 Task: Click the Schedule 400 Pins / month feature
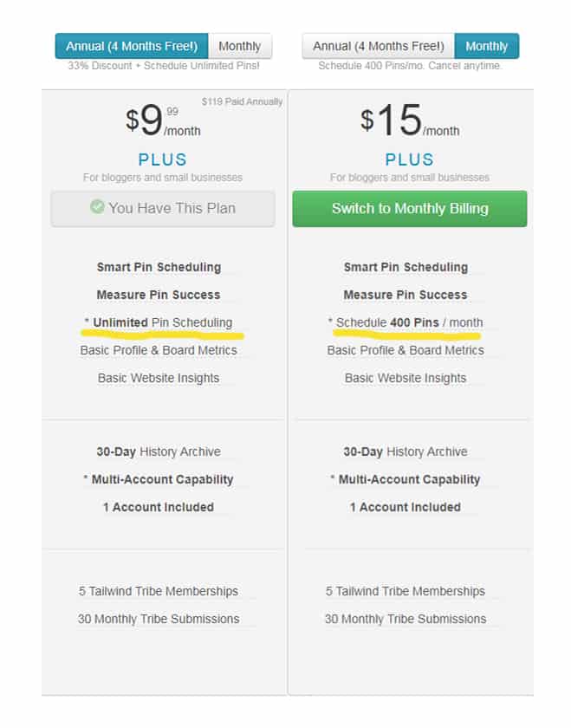410,322
